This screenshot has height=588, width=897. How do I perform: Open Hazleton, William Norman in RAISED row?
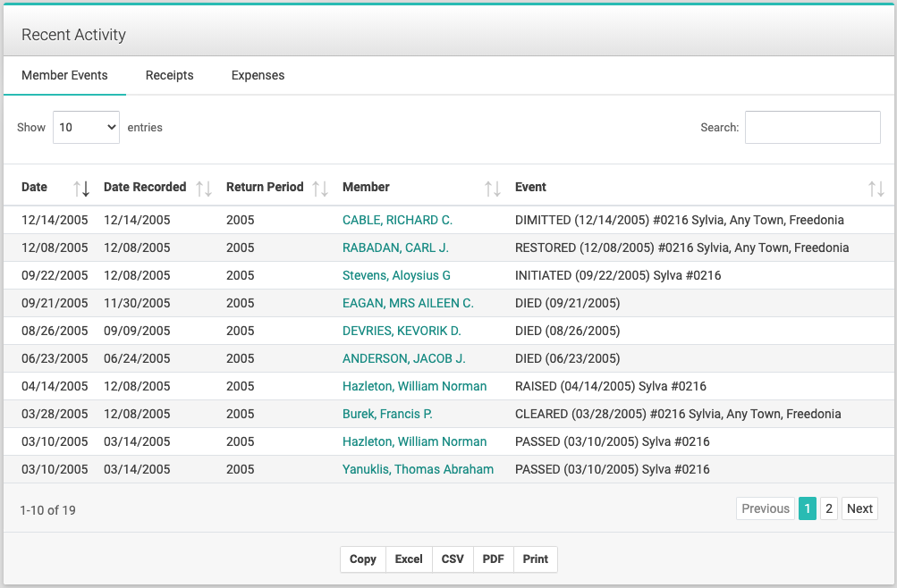click(414, 386)
